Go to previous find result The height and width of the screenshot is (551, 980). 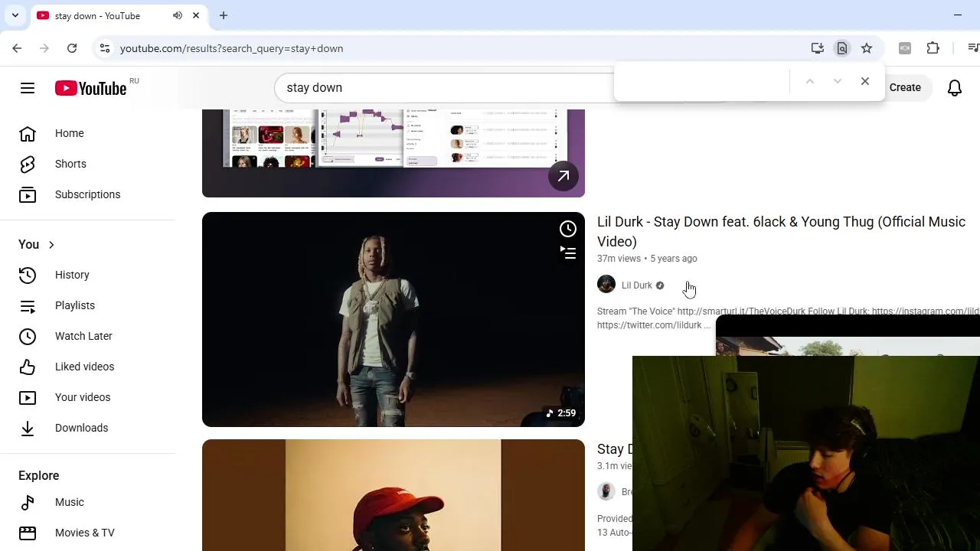pos(810,81)
